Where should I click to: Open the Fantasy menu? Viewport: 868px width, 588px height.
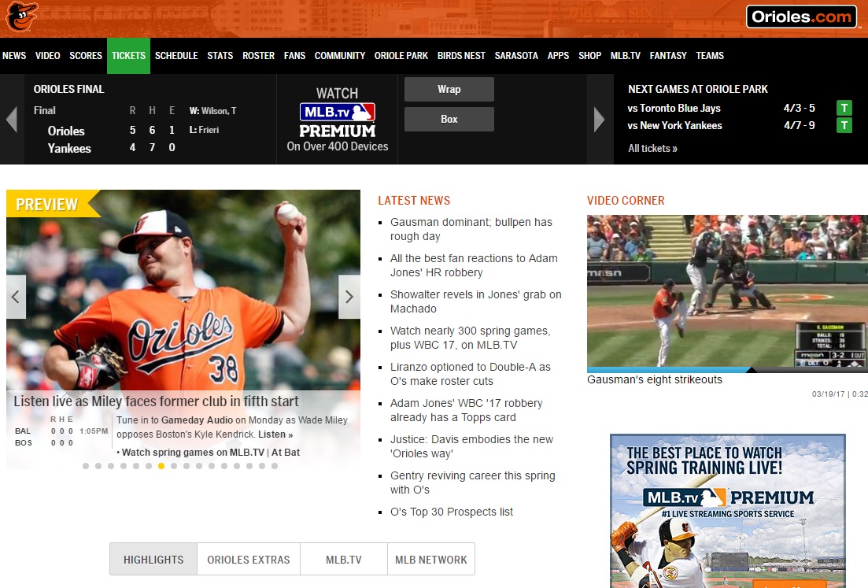pyautogui.click(x=668, y=55)
